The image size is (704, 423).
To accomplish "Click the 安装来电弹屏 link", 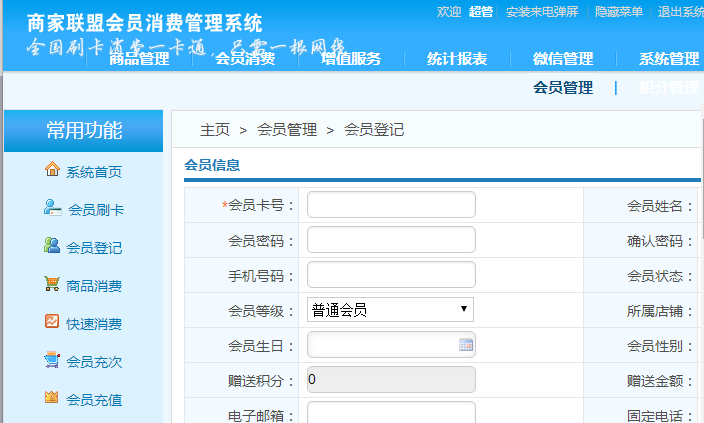I will [x=542, y=12].
